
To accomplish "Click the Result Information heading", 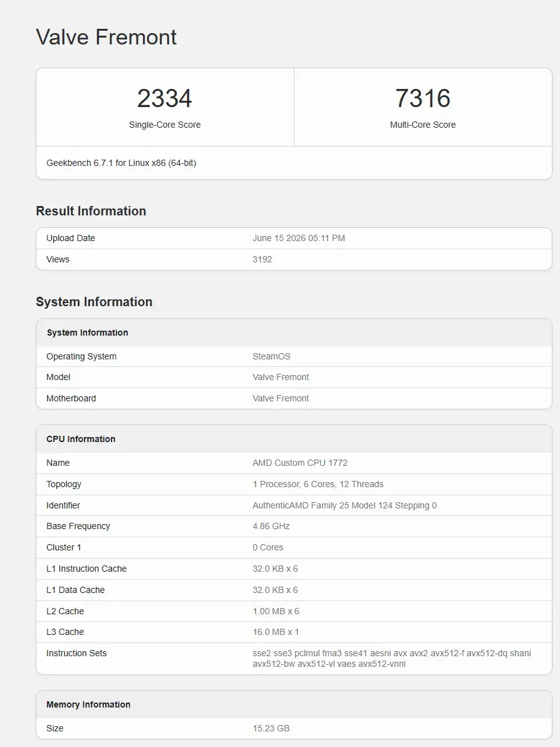I will [x=91, y=211].
